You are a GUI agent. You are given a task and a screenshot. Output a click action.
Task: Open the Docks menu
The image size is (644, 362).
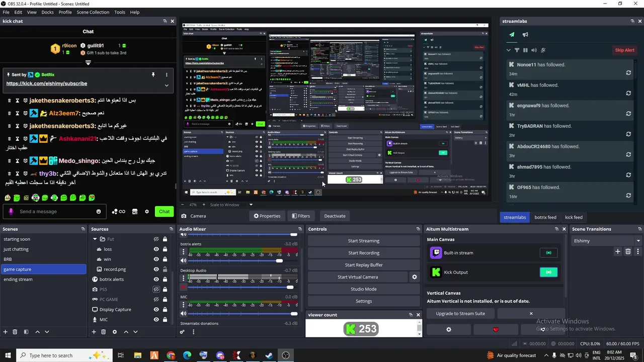pyautogui.click(x=47, y=12)
